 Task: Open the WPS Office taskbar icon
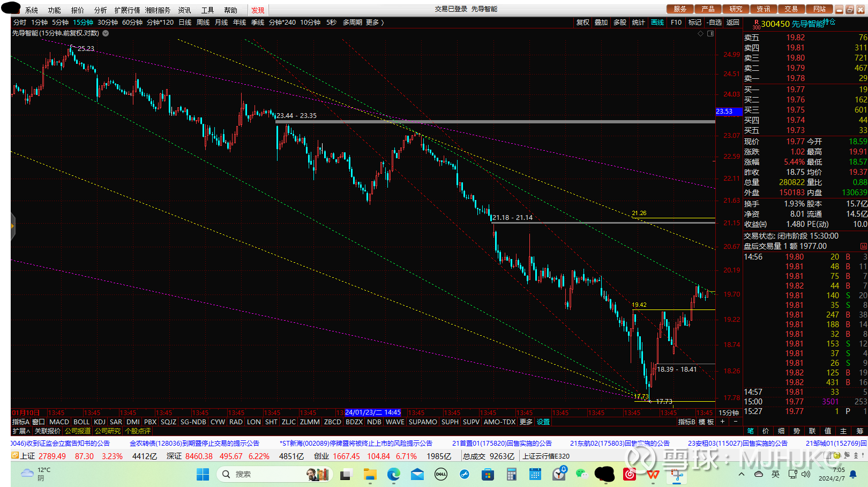653,474
